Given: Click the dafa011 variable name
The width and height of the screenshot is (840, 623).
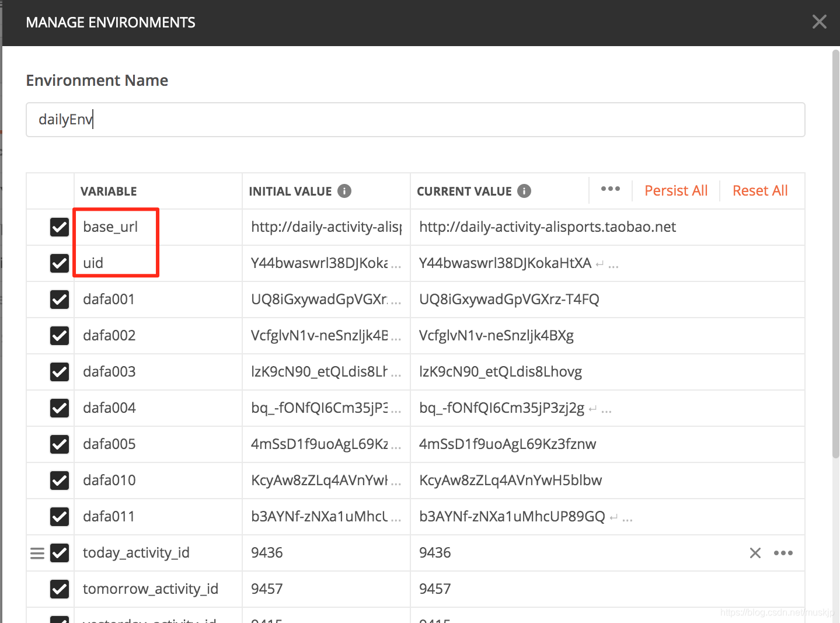Looking at the screenshot, I should (109, 517).
